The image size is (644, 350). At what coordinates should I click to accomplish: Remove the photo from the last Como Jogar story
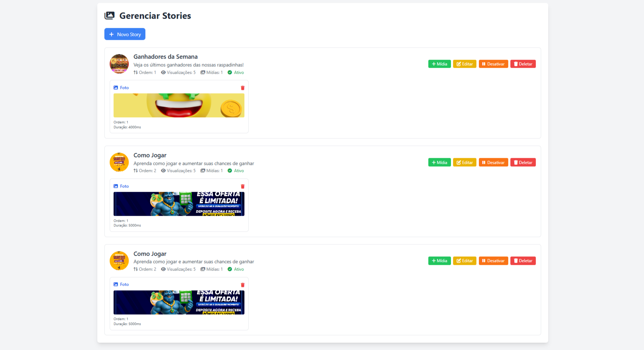pos(243,285)
